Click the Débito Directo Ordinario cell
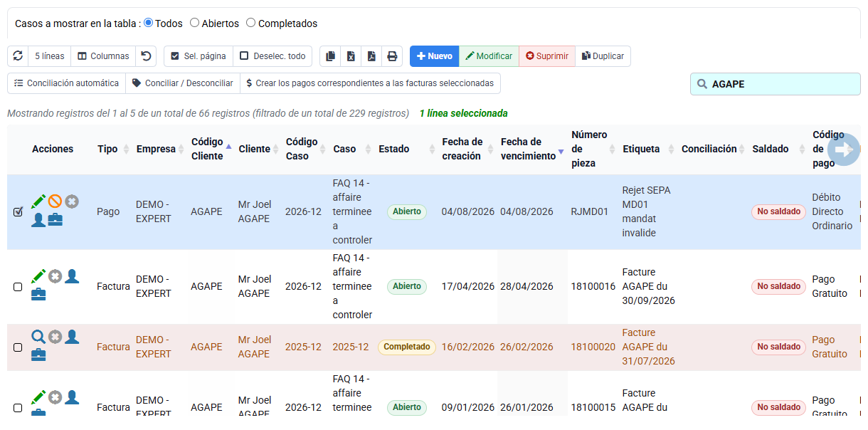 [x=832, y=211]
